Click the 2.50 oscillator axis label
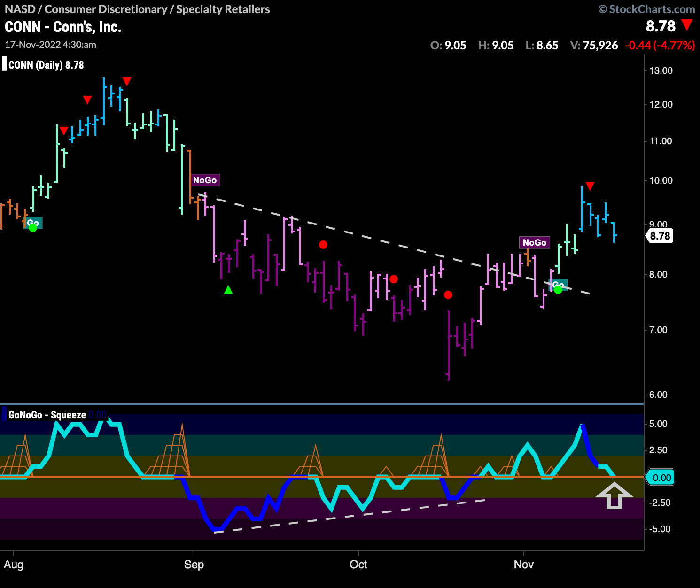 (658, 450)
